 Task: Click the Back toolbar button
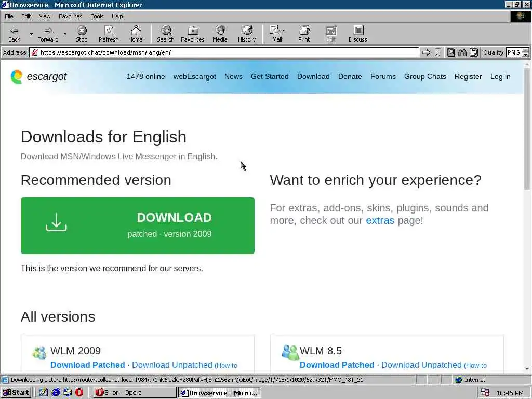tap(14, 34)
